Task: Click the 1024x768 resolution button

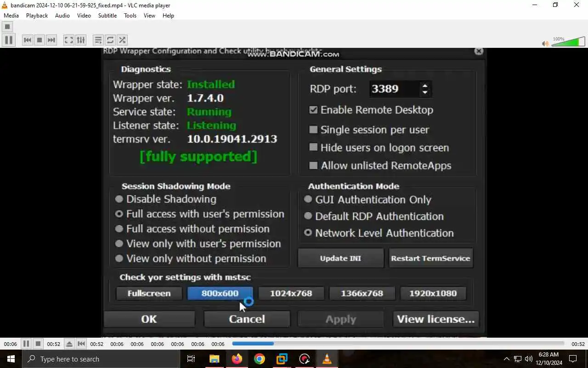Action: [291, 293]
